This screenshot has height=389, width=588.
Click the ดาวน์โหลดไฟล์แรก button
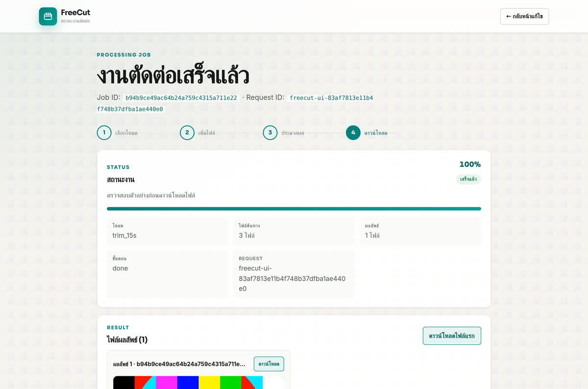pyautogui.click(x=452, y=336)
